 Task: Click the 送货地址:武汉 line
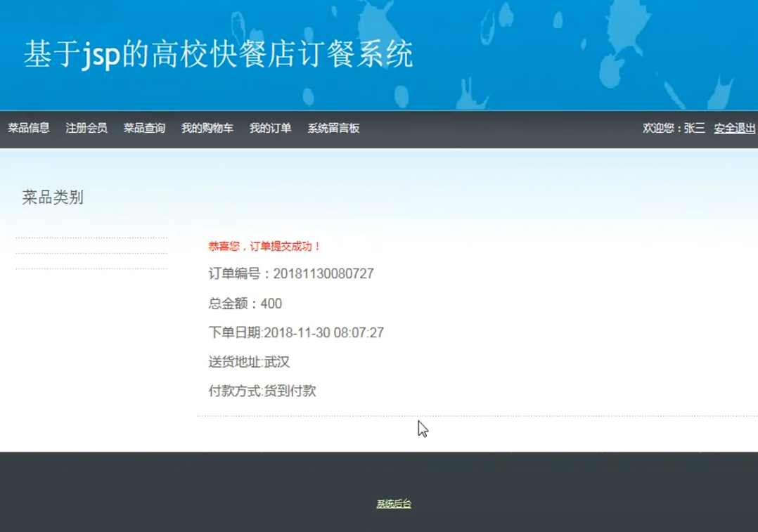[x=249, y=362]
